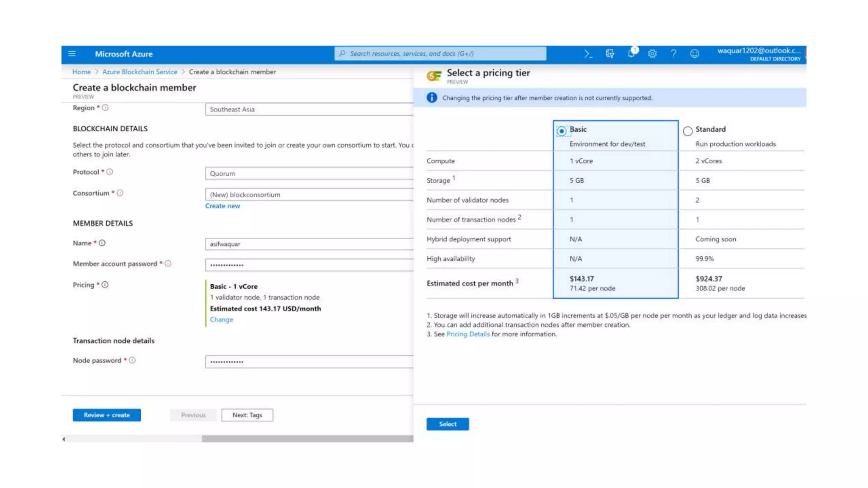Go to Home breadcrumb

tap(81, 72)
